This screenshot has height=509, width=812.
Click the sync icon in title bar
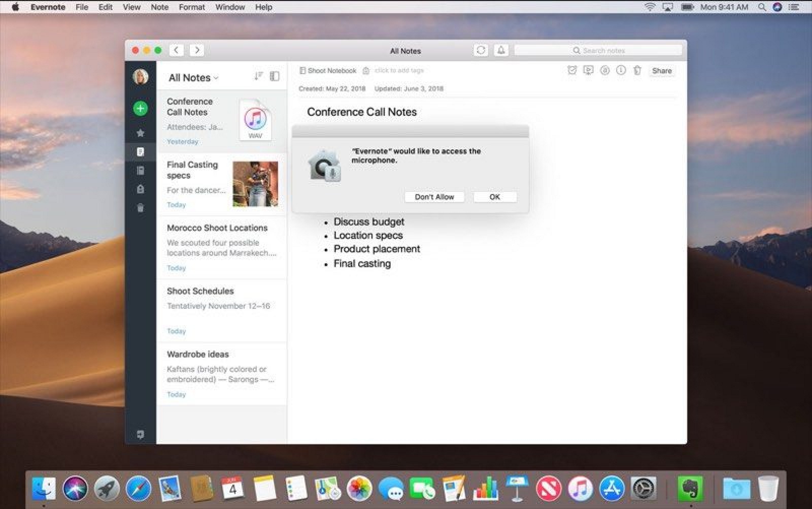click(x=481, y=50)
